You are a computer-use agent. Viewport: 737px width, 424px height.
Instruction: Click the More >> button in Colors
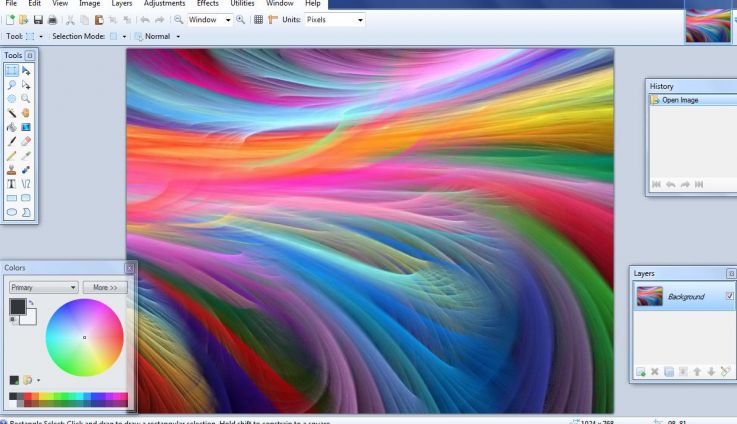[105, 287]
